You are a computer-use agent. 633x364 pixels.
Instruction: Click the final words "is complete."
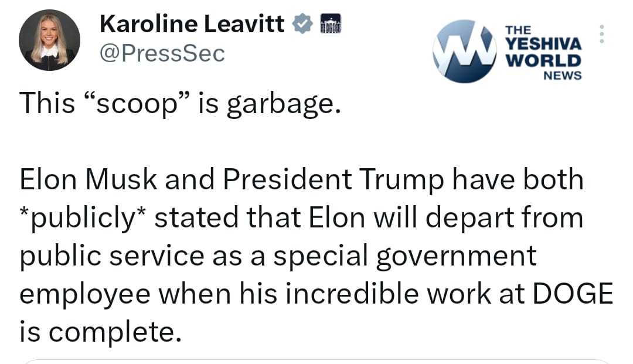click(x=97, y=332)
